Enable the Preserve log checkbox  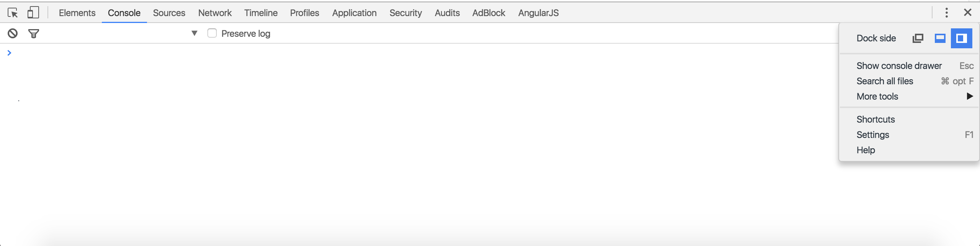pos(212,33)
